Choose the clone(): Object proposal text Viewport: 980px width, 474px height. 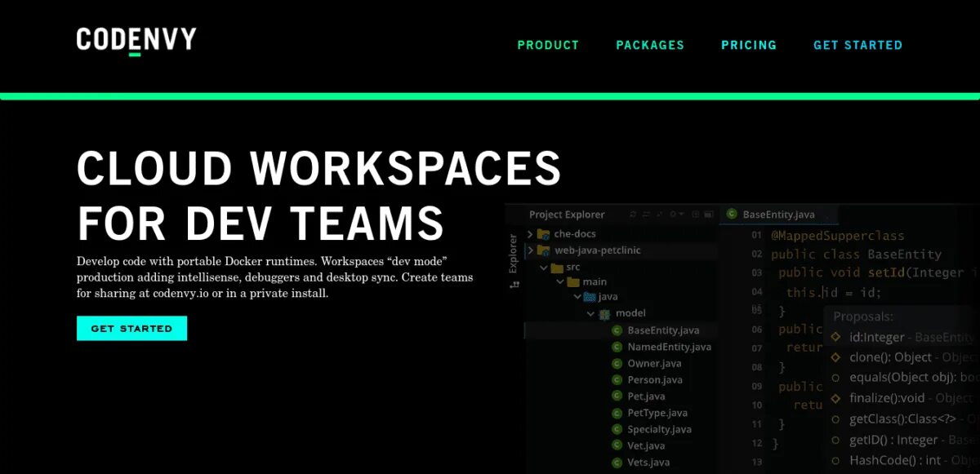[890, 357]
